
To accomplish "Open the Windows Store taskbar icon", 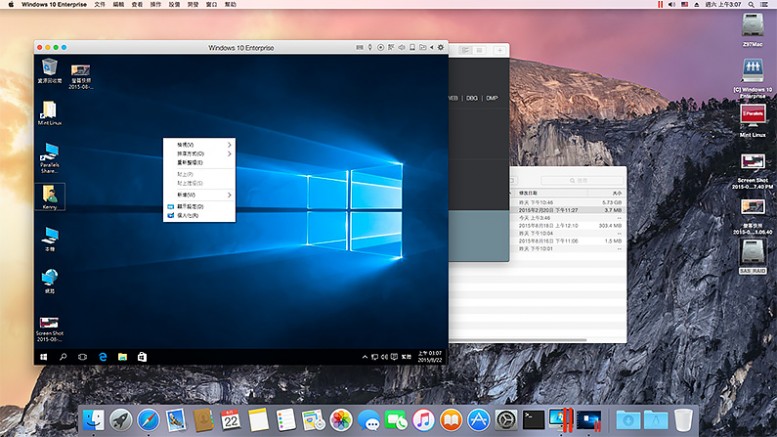I will point(142,357).
